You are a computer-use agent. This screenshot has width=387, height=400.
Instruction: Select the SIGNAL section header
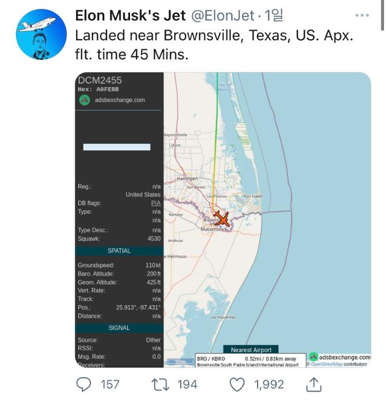pos(119,328)
